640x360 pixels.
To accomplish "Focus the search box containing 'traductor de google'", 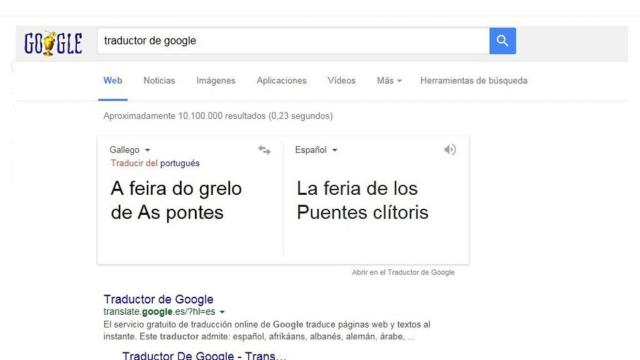I will pyautogui.click(x=293, y=41).
